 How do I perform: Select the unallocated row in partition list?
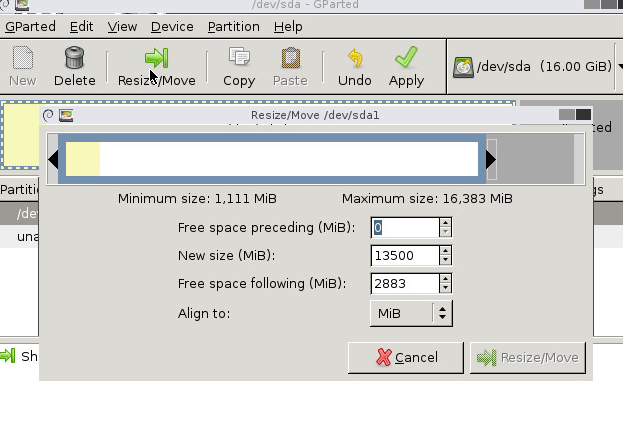point(19,237)
